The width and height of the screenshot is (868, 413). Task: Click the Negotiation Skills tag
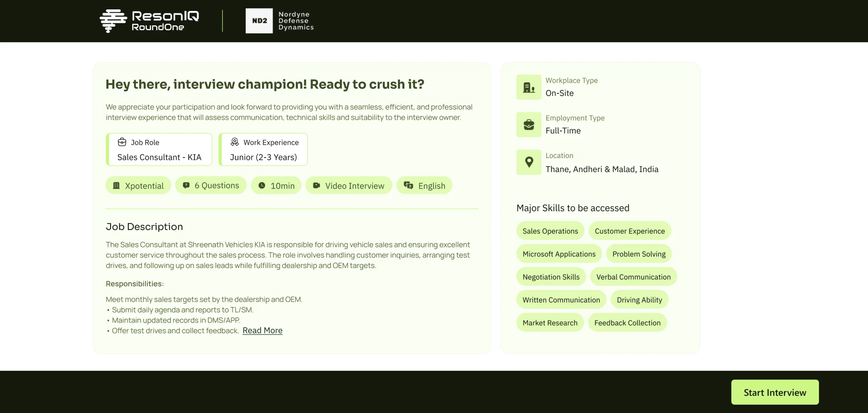[551, 277]
